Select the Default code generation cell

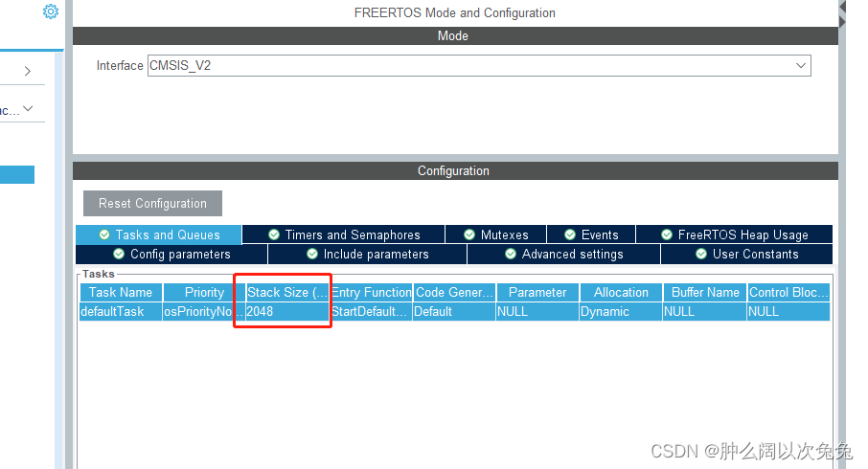pos(454,311)
